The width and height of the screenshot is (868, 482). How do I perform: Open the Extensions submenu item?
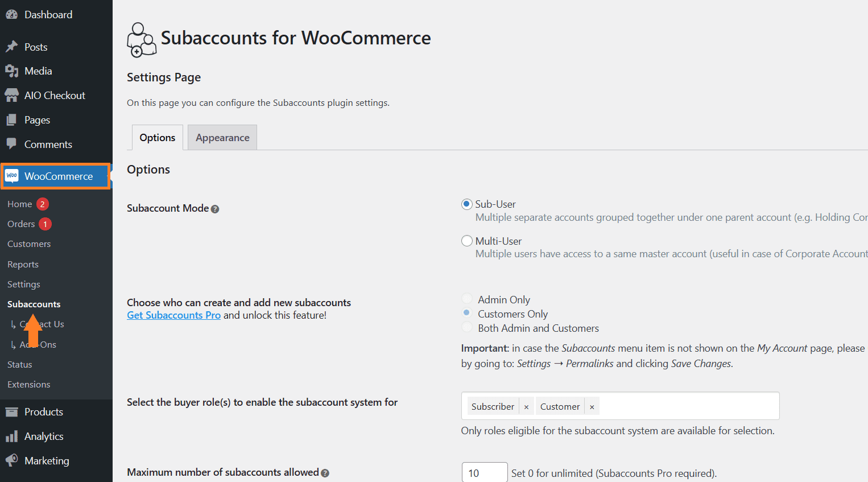click(29, 385)
